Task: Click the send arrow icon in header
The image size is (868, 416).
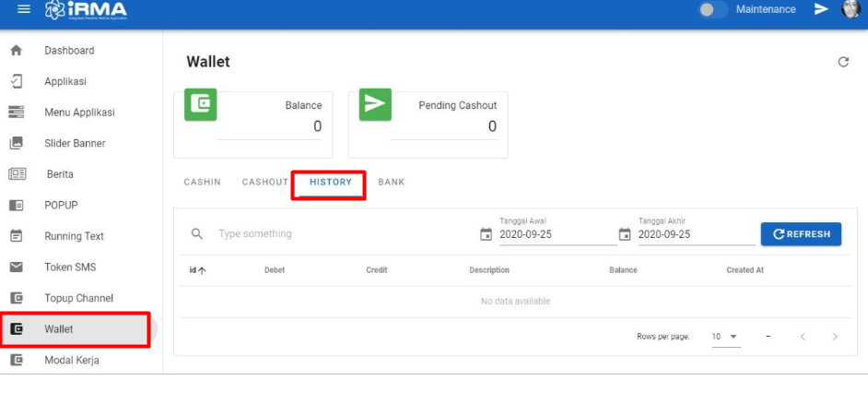Action: (x=821, y=9)
